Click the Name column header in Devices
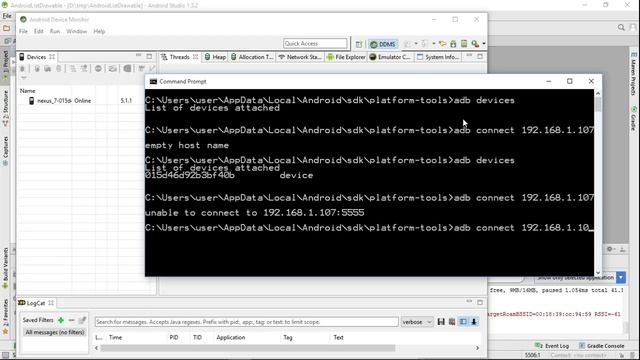This screenshot has width=640, height=360. point(28,91)
